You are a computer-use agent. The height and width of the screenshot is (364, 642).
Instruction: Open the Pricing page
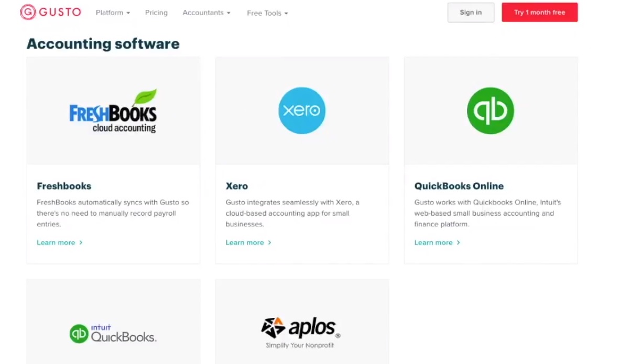coord(156,13)
